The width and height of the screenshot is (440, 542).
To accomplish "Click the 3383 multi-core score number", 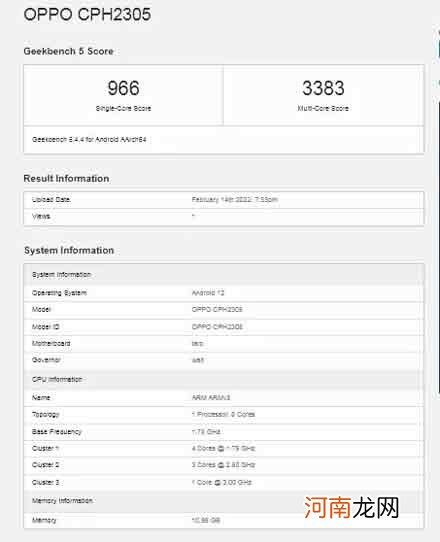I will (x=323, y=88).
